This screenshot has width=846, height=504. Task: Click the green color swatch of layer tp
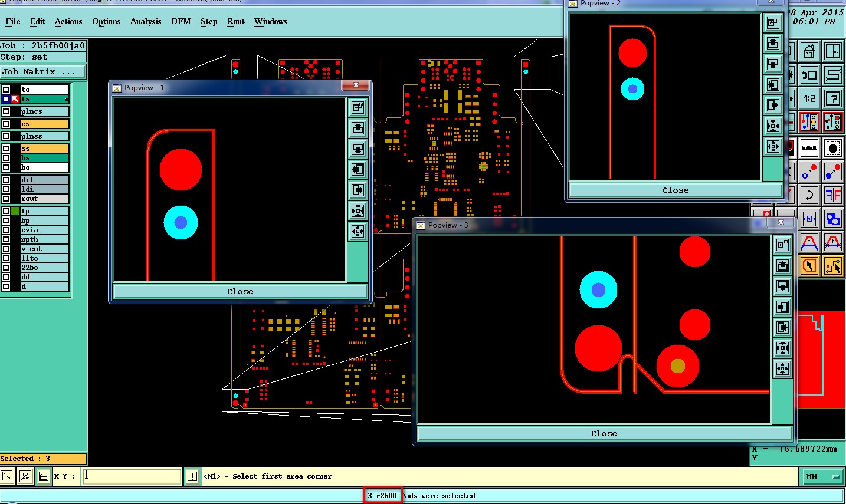[15, 211]
